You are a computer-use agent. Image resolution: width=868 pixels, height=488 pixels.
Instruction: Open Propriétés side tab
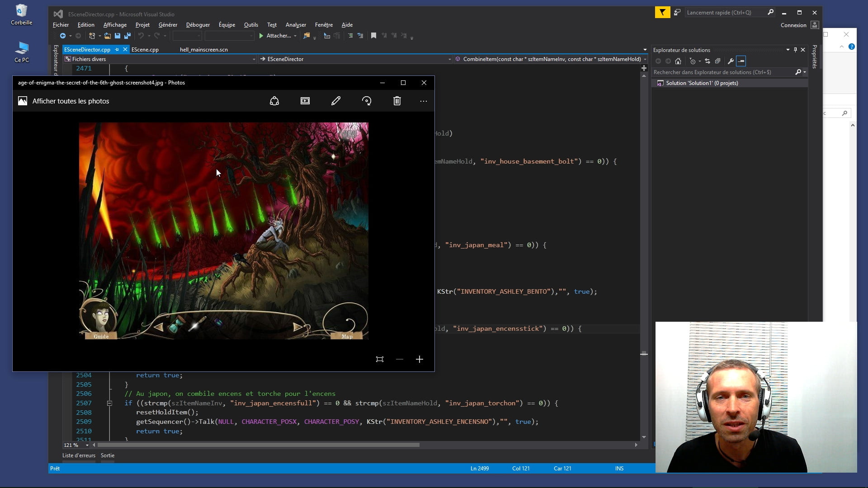815,56
